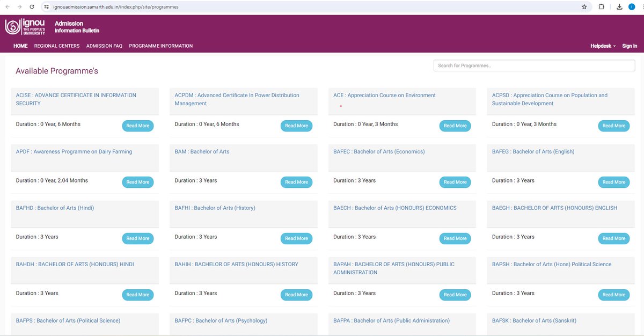Screen dimensions: 644x336
Task: Open BAHDH Honours Hindi programme
Action: point(75,265)
